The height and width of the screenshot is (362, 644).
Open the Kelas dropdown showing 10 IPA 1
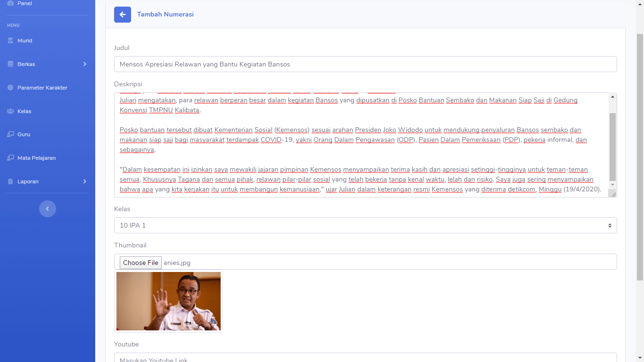(x=365, y=225)
